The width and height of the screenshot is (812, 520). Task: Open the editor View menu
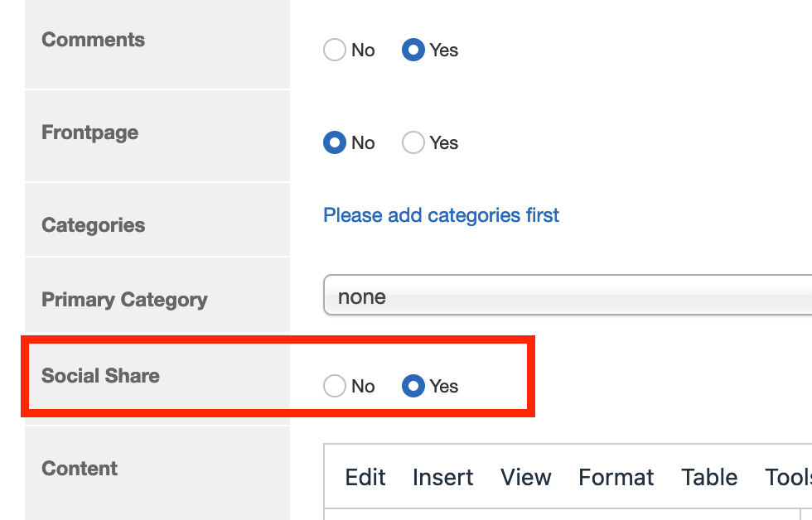[526, 478]
